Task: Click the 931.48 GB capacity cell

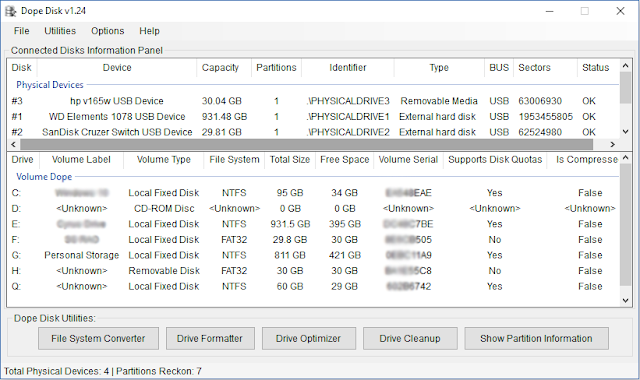Action: [x=224, y=117]
